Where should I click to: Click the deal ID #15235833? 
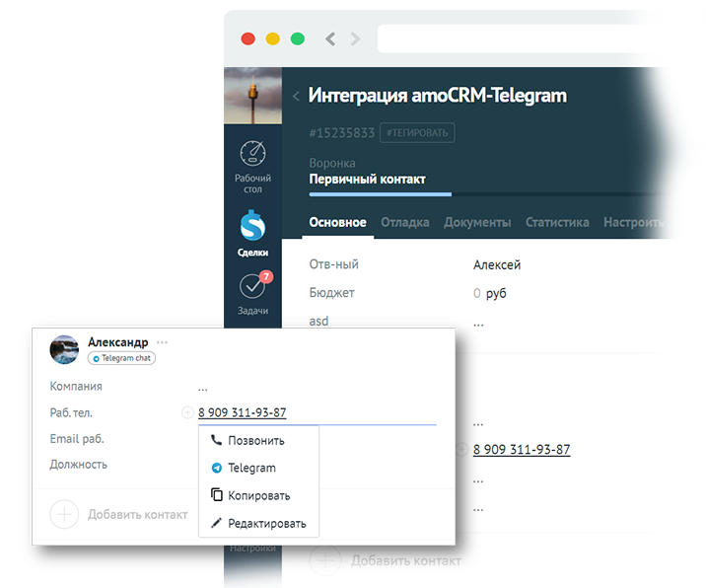point(342,133)
